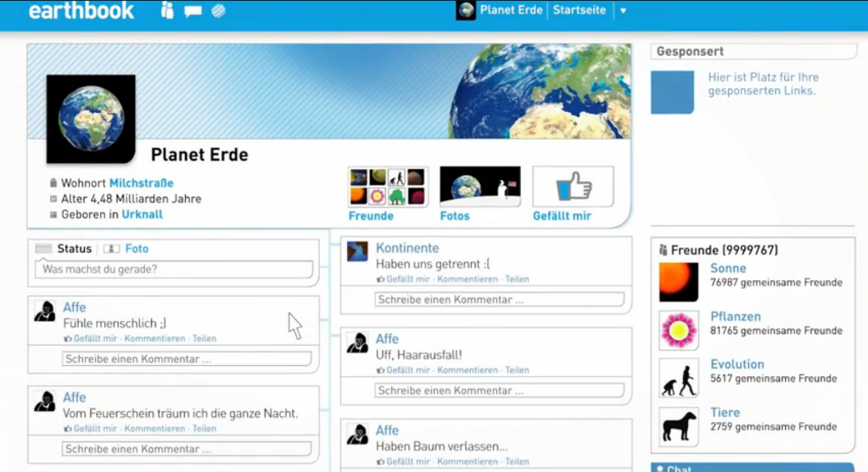The height and width of the screenshot is (472, 868).
Task: Go to Startseite
Action: (x=579, y=10)
